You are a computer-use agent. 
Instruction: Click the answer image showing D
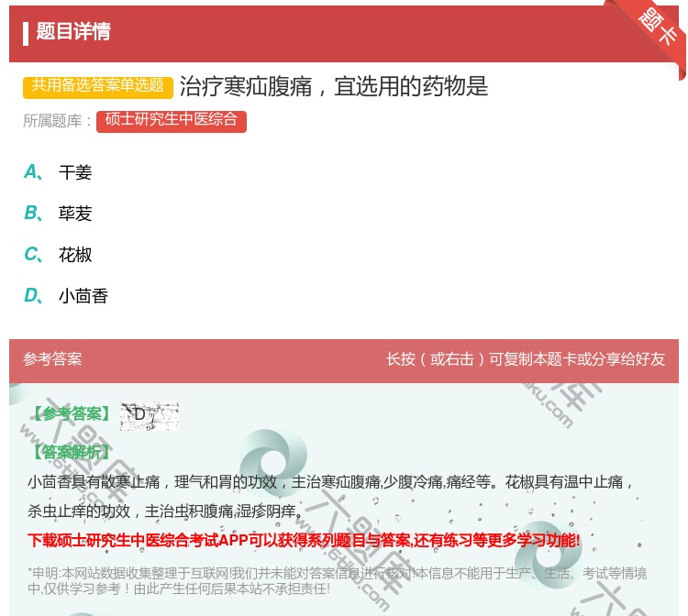150,415
